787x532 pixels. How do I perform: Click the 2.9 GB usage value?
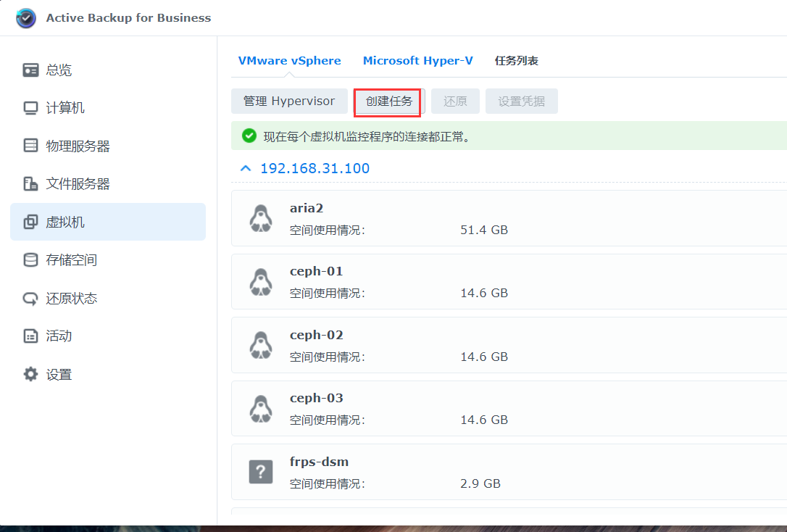(x=480, y=483)
